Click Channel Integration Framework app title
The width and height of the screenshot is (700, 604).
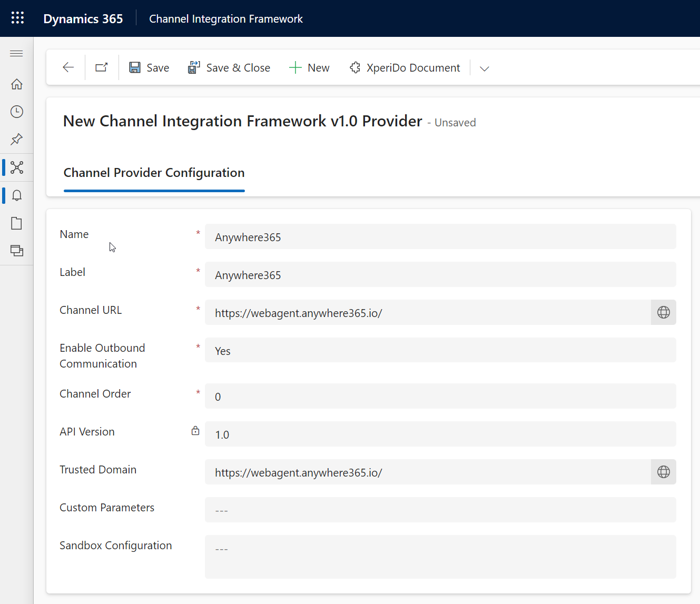226,19
